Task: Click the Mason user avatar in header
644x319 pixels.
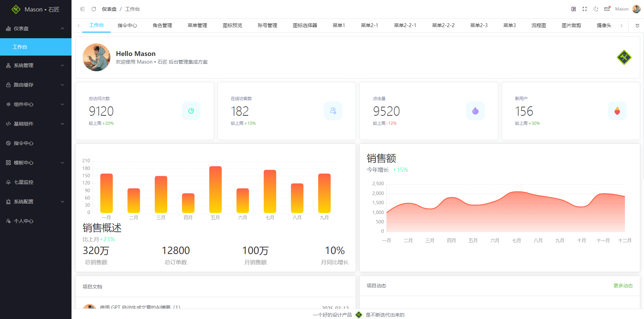Action: (636, 9)
